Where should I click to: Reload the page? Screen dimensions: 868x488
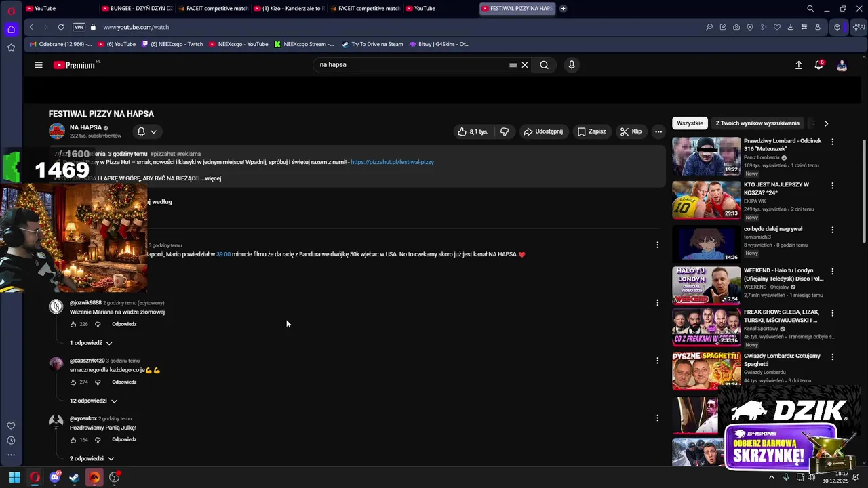pos(61,27)
